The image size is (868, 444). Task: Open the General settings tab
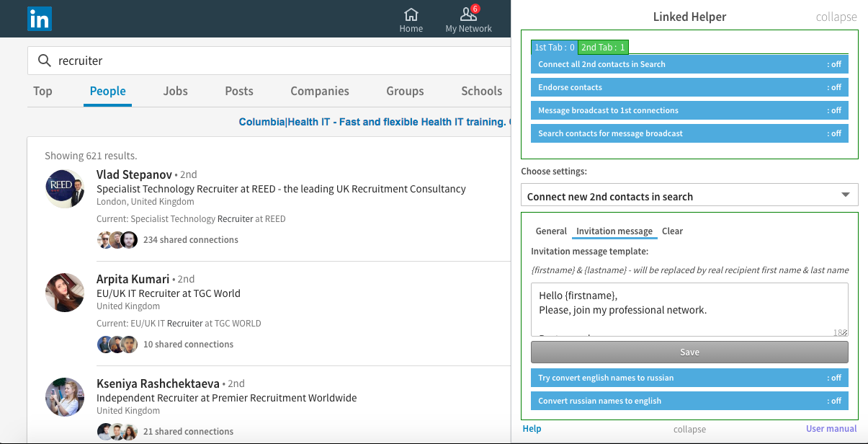tap(551, 231)
